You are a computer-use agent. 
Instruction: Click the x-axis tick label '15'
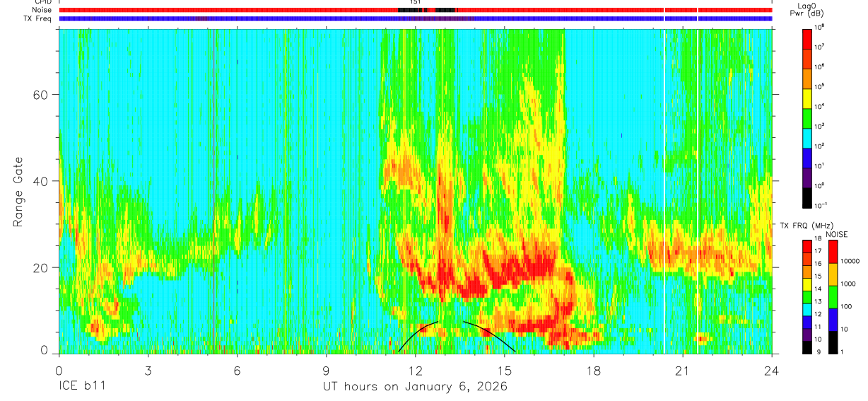[505, 370]
